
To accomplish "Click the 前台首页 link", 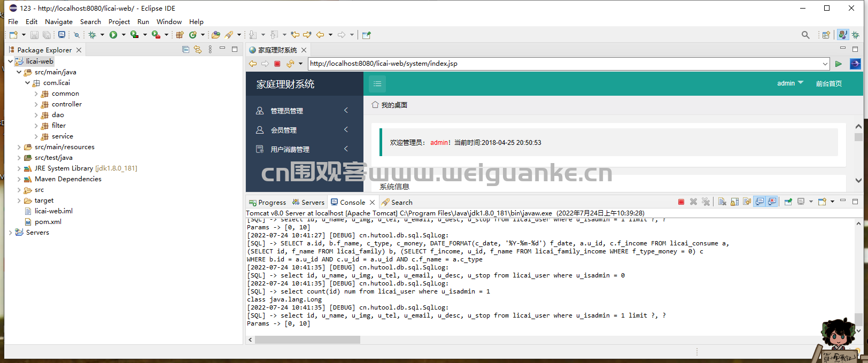I will pyautogui.click(x=829, y=83).
